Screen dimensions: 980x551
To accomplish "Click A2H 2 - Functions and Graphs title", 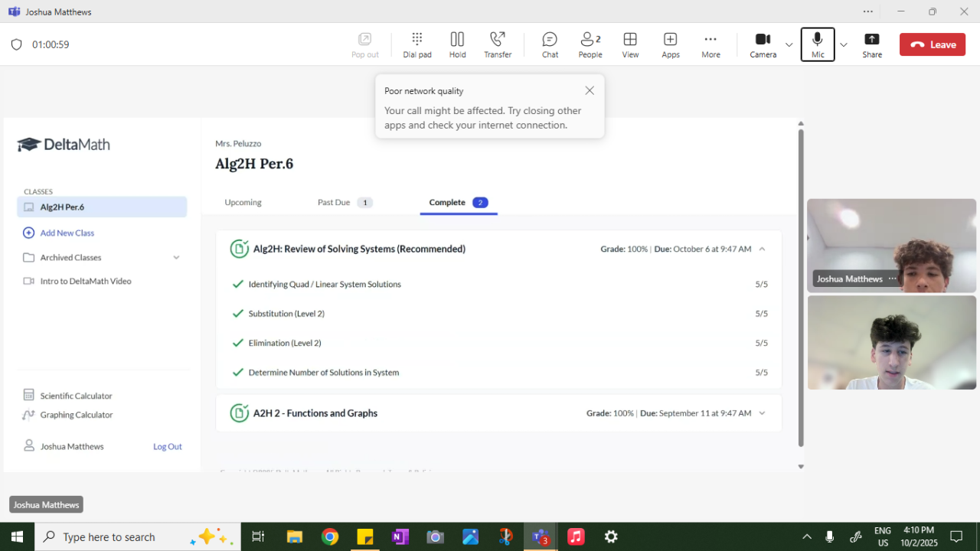I will (315, 413).
